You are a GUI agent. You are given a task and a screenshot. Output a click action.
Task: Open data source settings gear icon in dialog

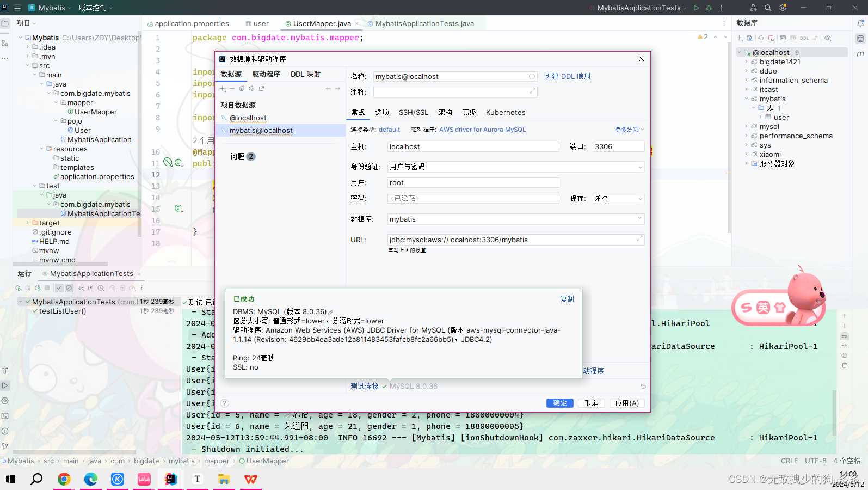pos(251,89)
